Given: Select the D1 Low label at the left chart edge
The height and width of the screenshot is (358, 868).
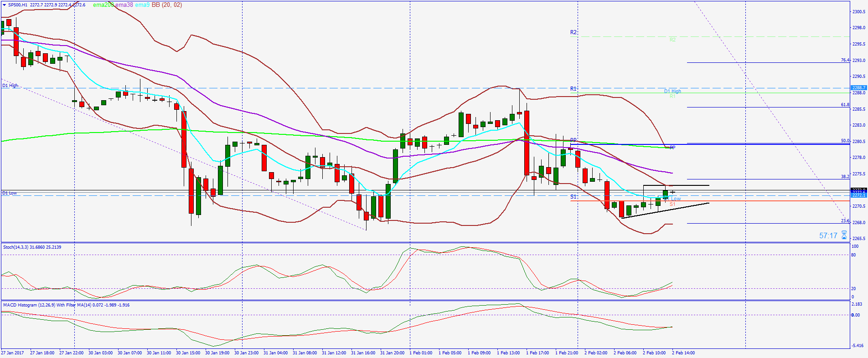Looking at the screenshot, I should click(10, 193).
